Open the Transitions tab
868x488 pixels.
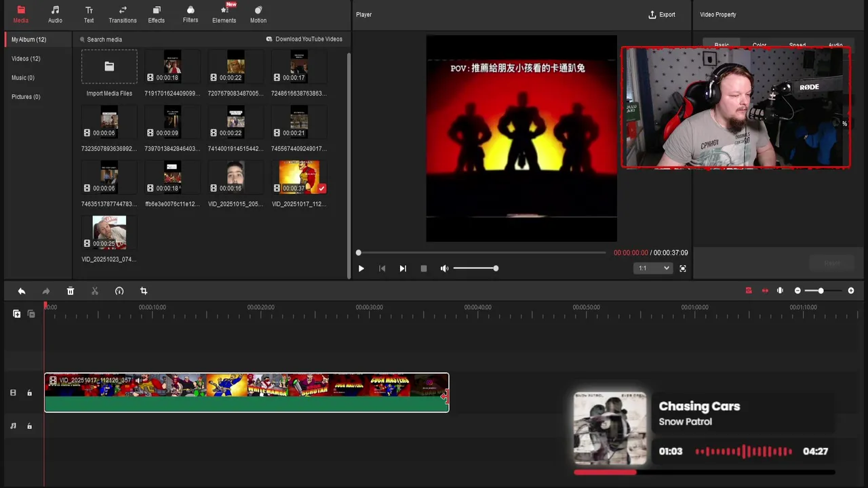[123, 14]
